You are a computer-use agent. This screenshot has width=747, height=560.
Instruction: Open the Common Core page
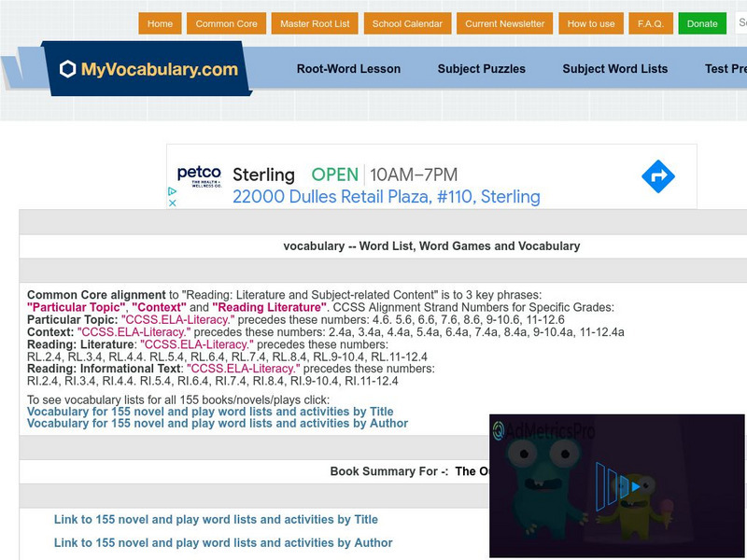[x=226, y=23]
